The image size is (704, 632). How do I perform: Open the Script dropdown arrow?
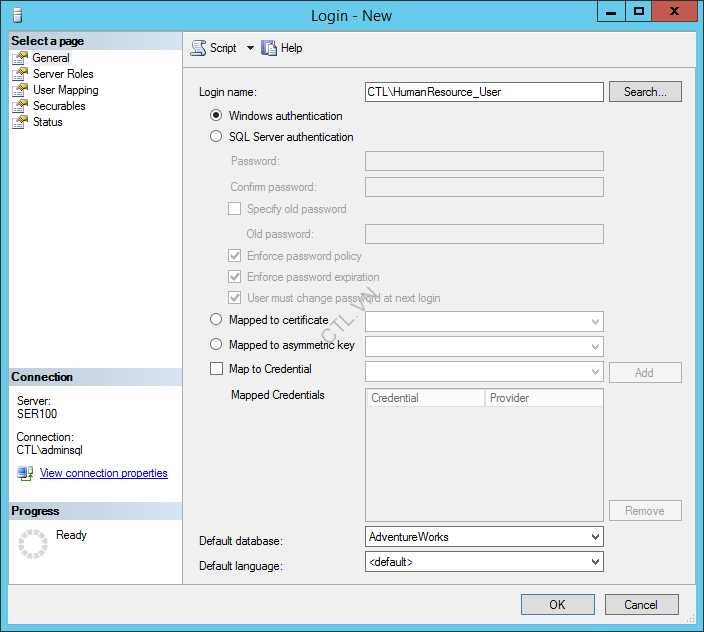[250, 48]
